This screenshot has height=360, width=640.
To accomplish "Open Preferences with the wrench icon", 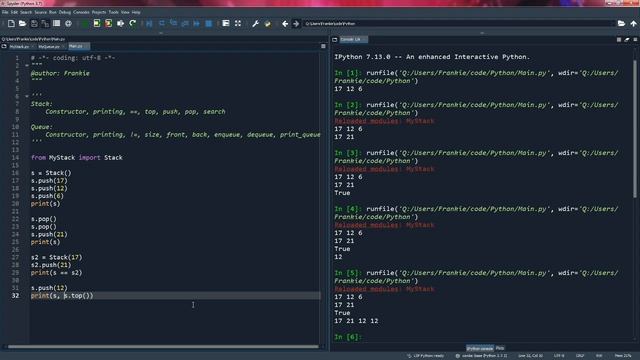I will click(x=255, y=24).
